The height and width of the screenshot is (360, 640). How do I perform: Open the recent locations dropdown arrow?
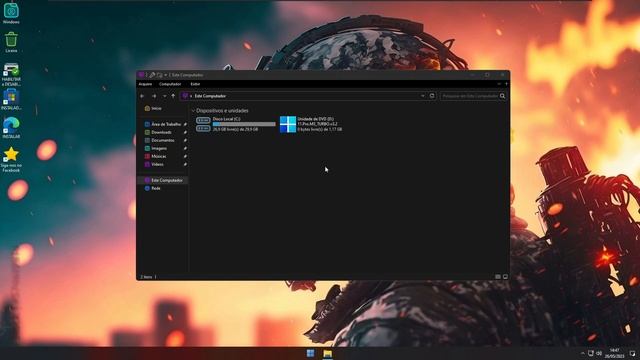point(164,96)
